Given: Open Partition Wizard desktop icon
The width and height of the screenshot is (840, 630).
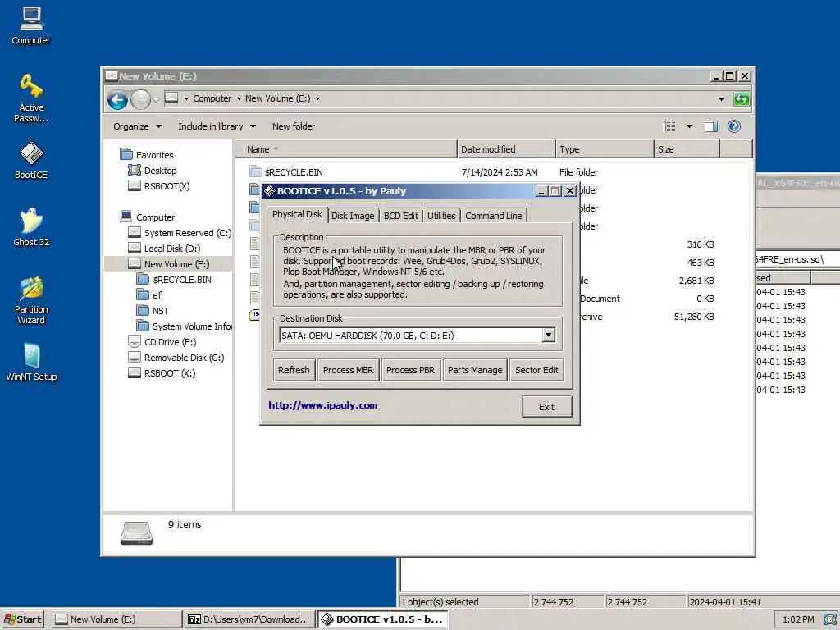Looking at the screenshot, I should coord(31,300).
